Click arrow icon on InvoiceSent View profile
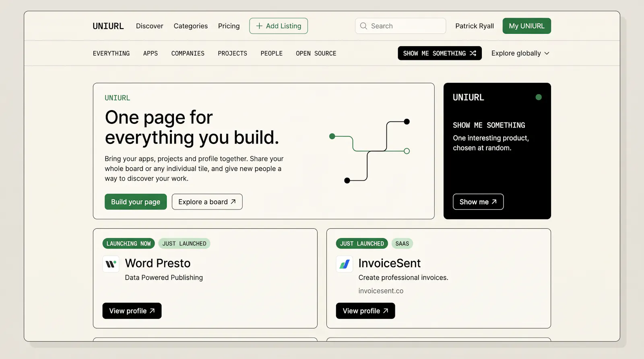Viewport: 644px width, 359px height. pyautogui.click(x=386, y=311)
